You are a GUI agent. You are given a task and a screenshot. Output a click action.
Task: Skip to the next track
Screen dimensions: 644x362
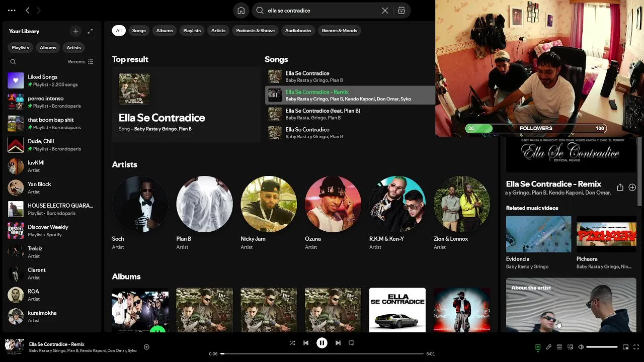(338, 343)
